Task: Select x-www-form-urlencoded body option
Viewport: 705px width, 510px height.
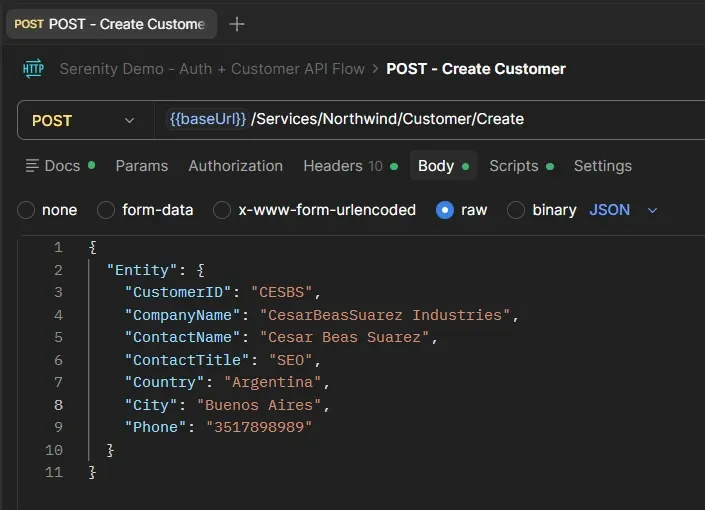Action: coord(222,210)
